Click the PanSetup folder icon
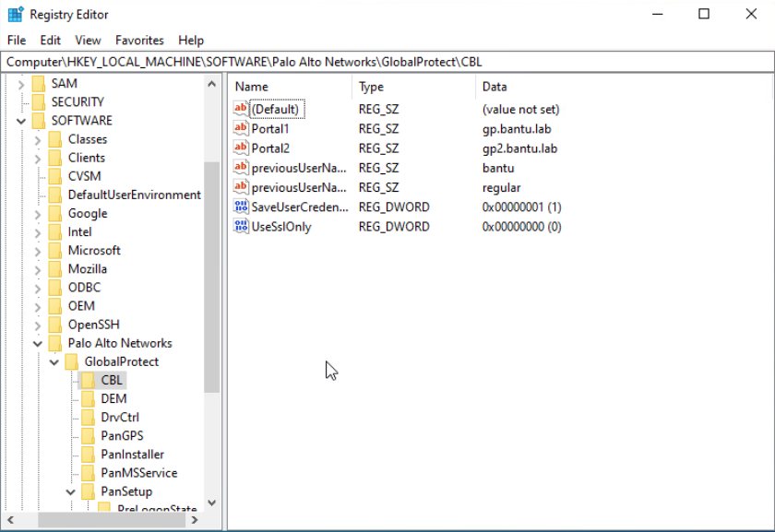The image size is (775, 532). (x=88, y=491)
